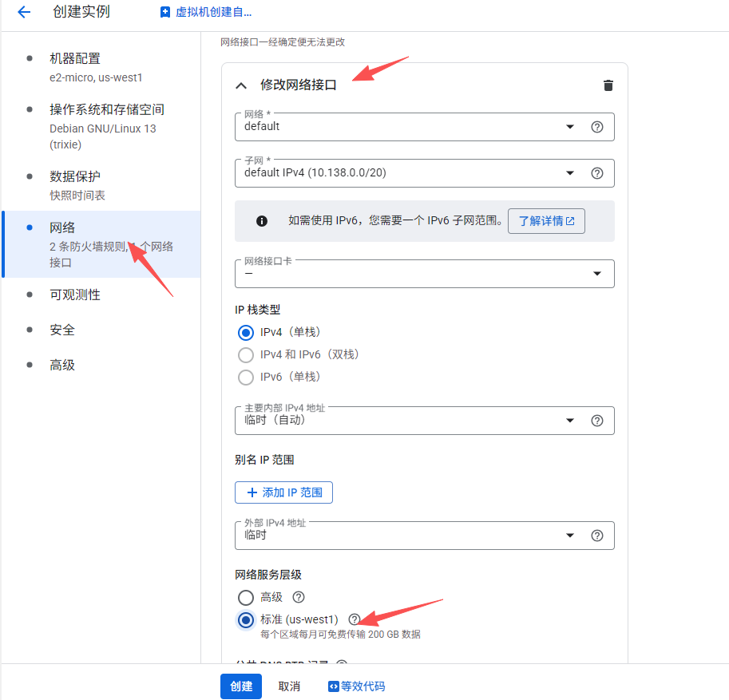
Task: Show help for 高级 network tier
Action: click(x=299, y=597)
